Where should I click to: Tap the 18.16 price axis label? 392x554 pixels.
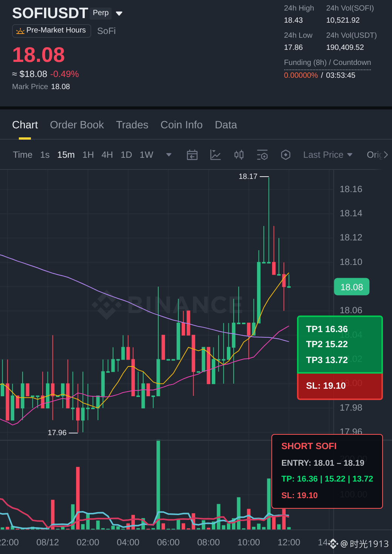(x=351, y=189)
